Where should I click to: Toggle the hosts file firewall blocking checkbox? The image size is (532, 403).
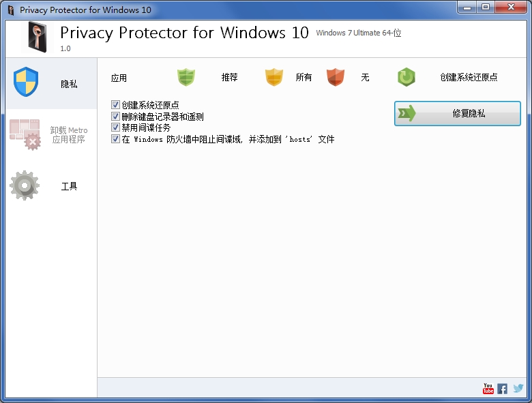click(x=115, y=138)
